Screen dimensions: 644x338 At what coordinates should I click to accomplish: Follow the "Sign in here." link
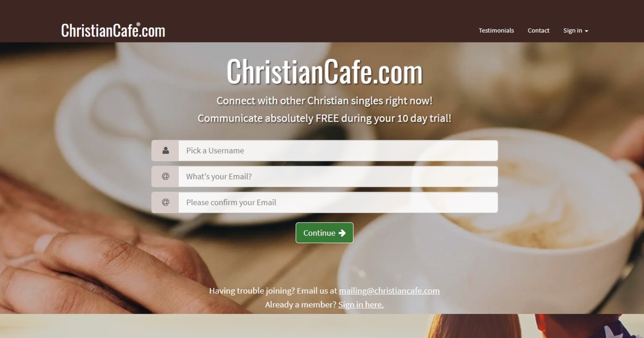pos(361,305)
